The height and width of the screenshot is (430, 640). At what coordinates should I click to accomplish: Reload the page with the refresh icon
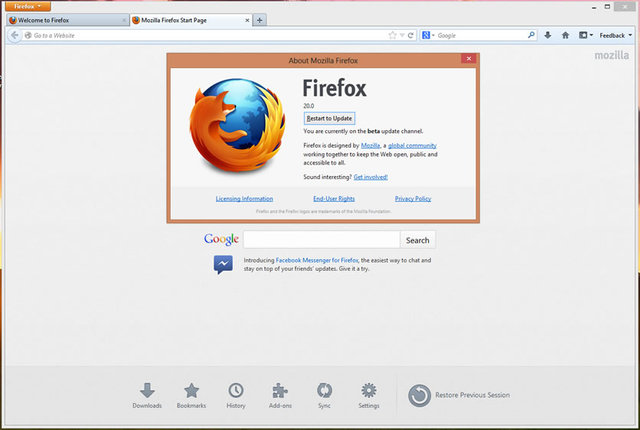coord(411,35)
